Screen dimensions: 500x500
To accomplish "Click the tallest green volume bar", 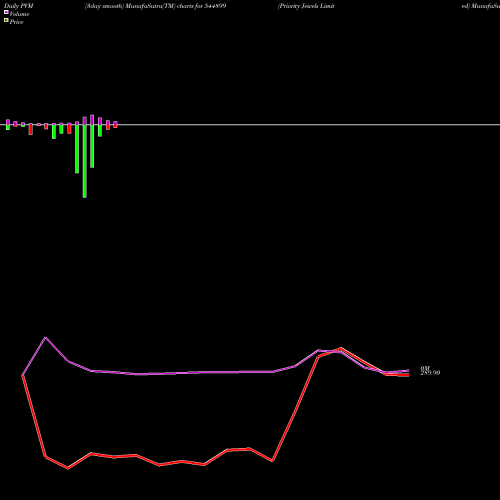I will [x=85, y=161].
